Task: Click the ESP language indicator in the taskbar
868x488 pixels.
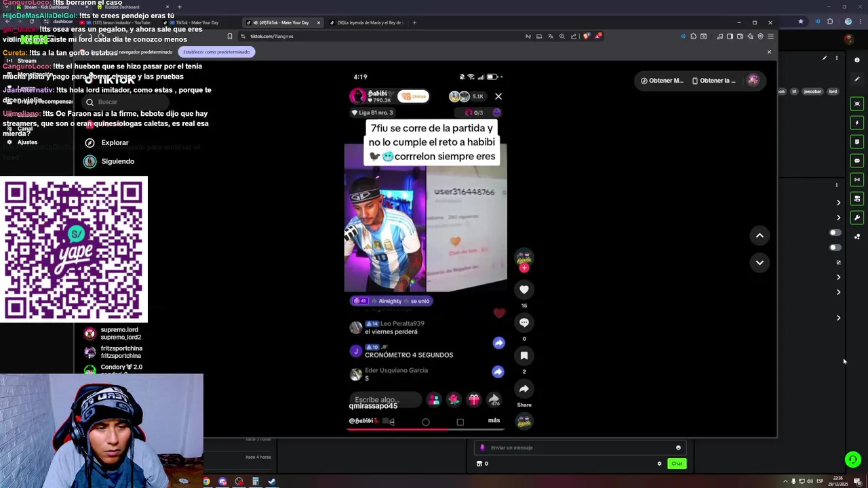Action: [x=820, y=481]
